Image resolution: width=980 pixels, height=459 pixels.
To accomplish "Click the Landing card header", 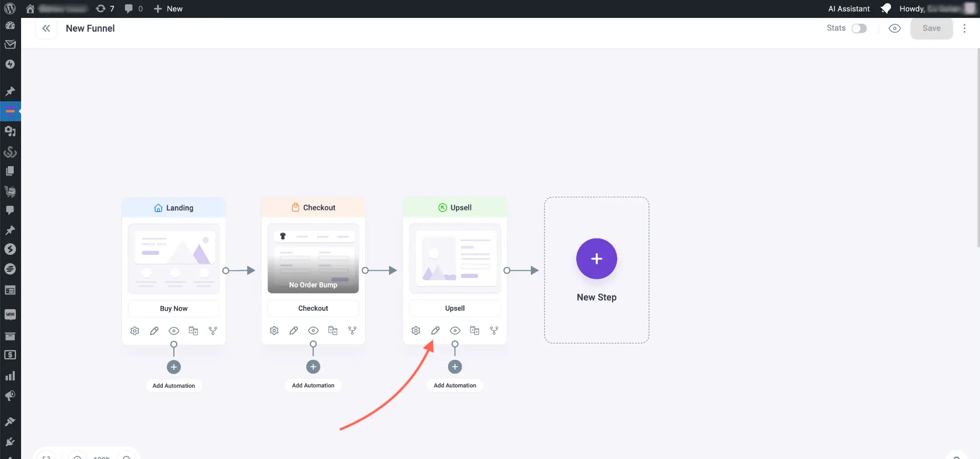I will click(x=174, y=208).
